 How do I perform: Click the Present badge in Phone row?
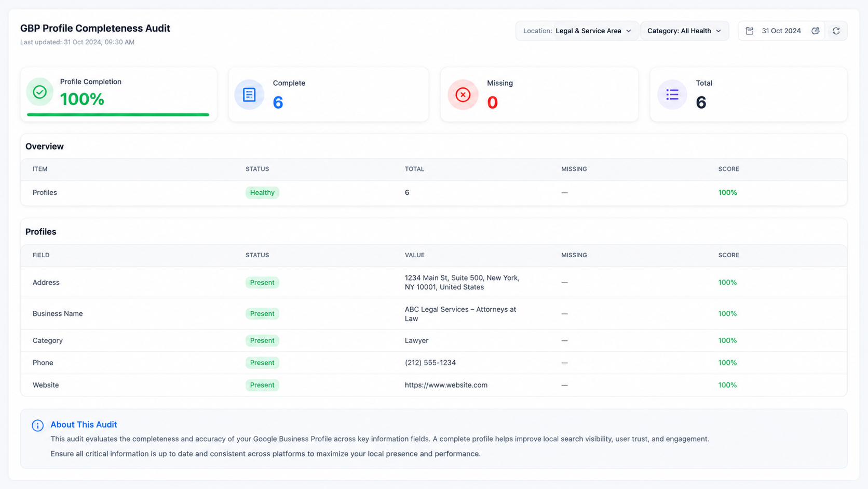(262, 363)
